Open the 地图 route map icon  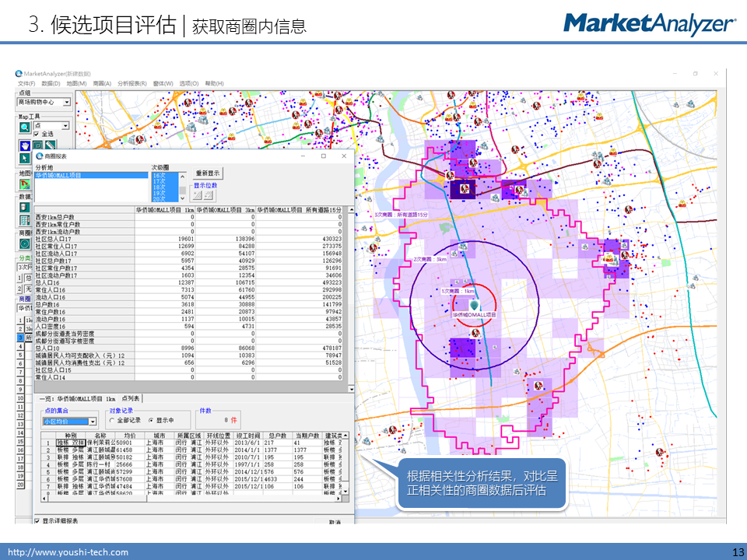[x=25, y=184]
